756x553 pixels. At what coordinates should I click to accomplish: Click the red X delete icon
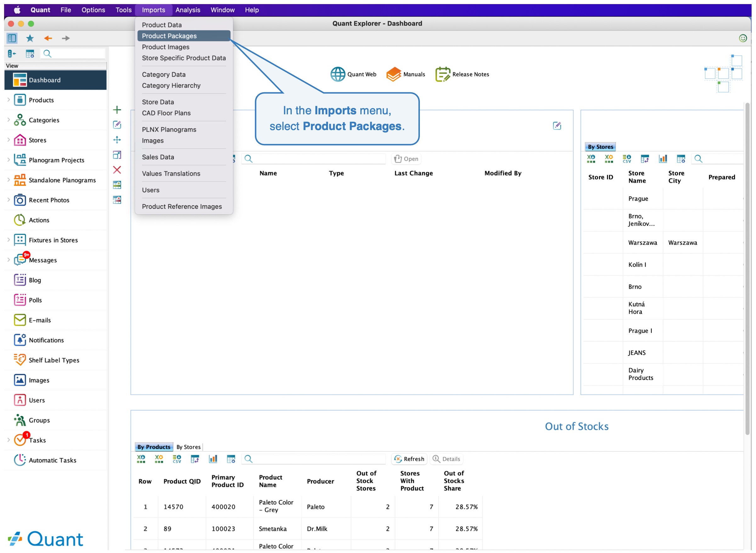click(117, 170)
